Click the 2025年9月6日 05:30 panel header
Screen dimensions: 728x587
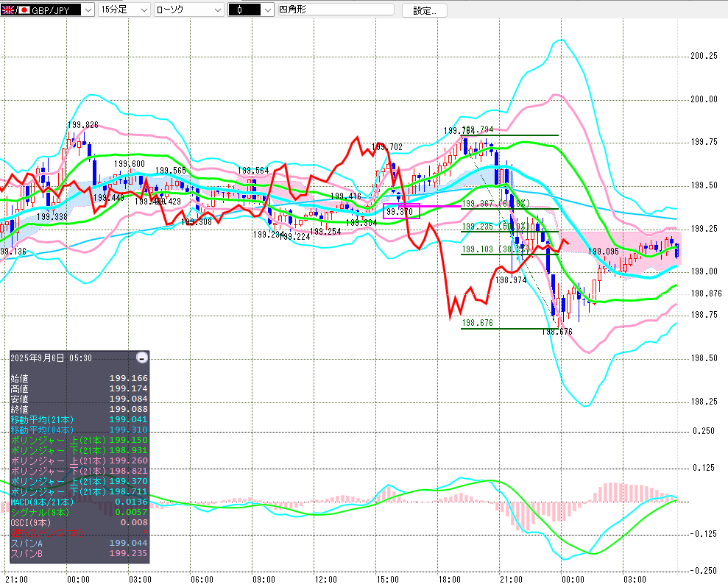pos(51,357)
